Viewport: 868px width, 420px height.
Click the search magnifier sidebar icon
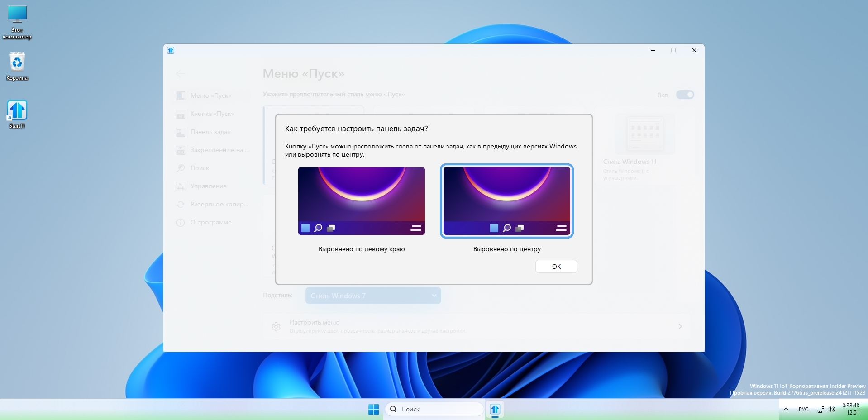click(181, 168)
